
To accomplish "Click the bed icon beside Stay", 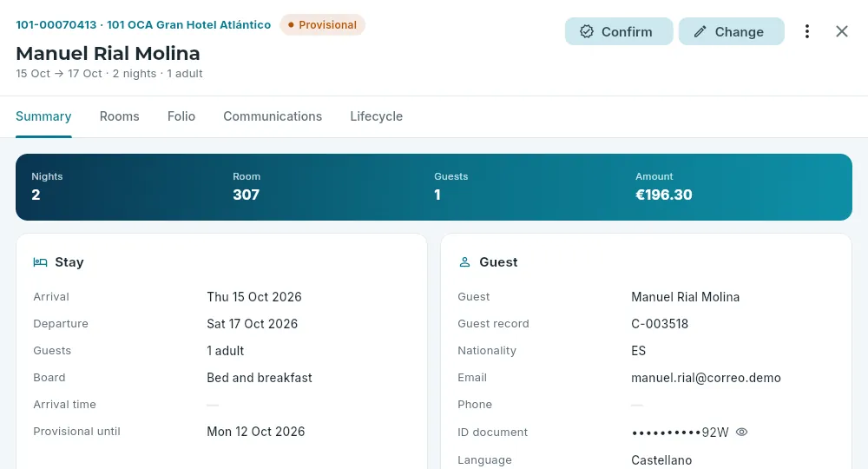I will (40, 262).
